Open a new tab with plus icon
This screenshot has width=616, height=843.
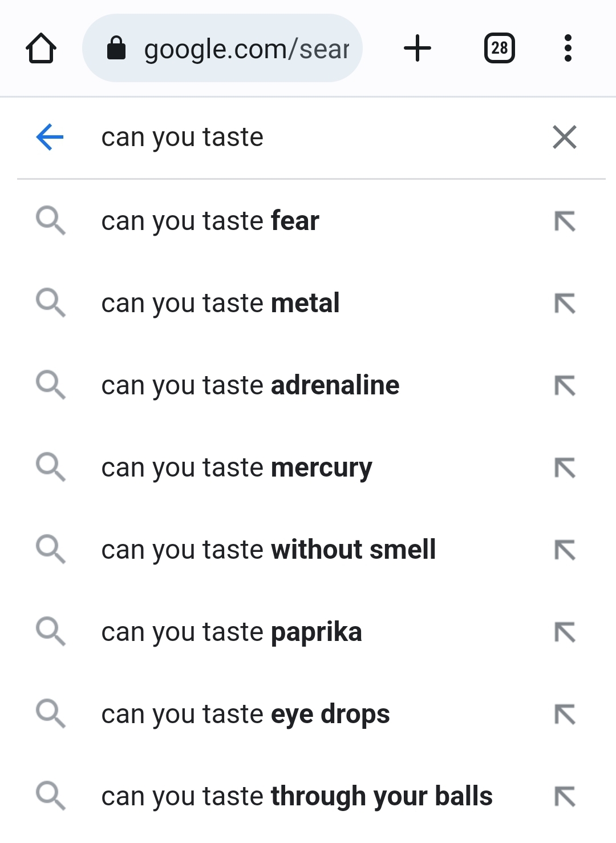(417, 48)
